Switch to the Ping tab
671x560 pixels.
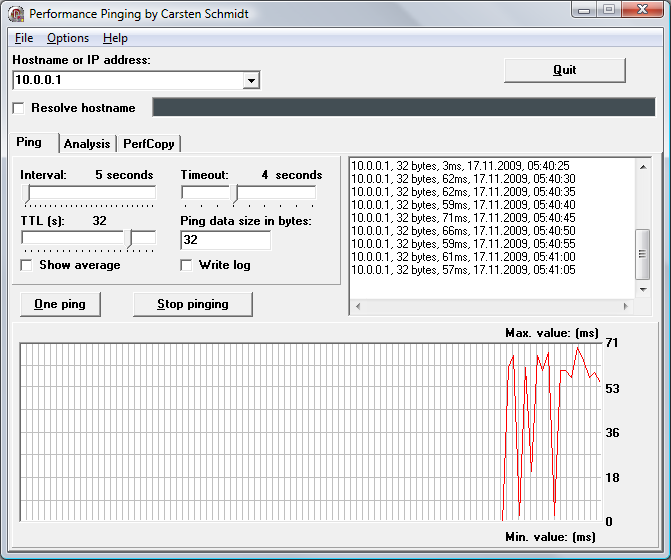29,142
